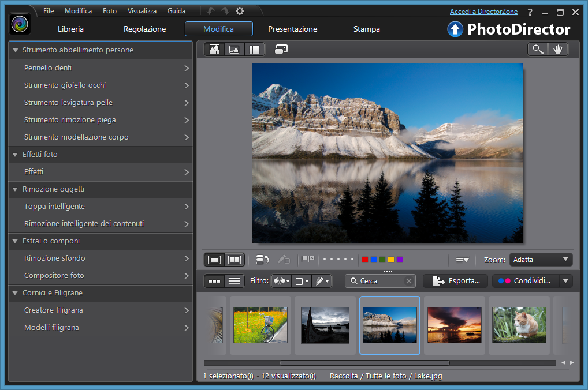
Task: Select the zoom magnifier tool
Action: [x=538, y=50]
